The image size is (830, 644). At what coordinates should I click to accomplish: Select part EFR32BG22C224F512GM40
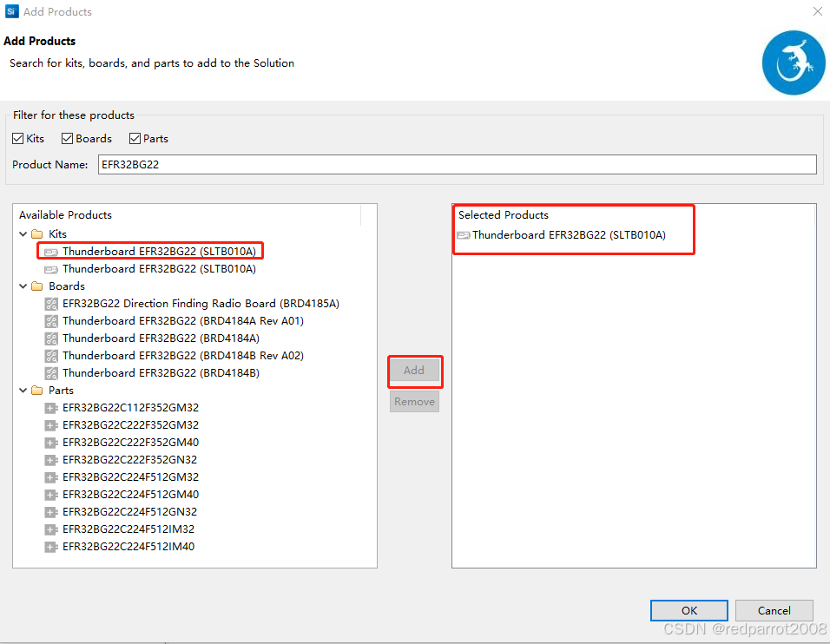tap(131, 495)
